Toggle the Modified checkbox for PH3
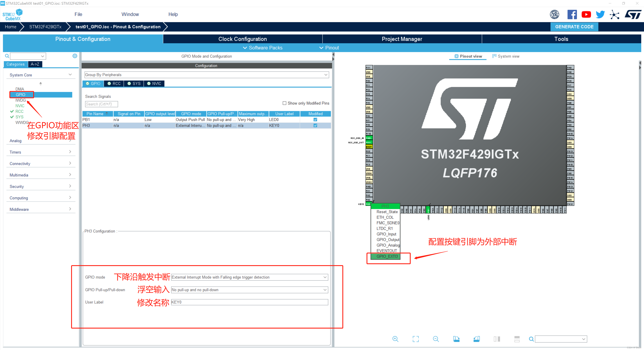Image resolution: width=644 pixels, height=350 pixels. tap(315, 125)
